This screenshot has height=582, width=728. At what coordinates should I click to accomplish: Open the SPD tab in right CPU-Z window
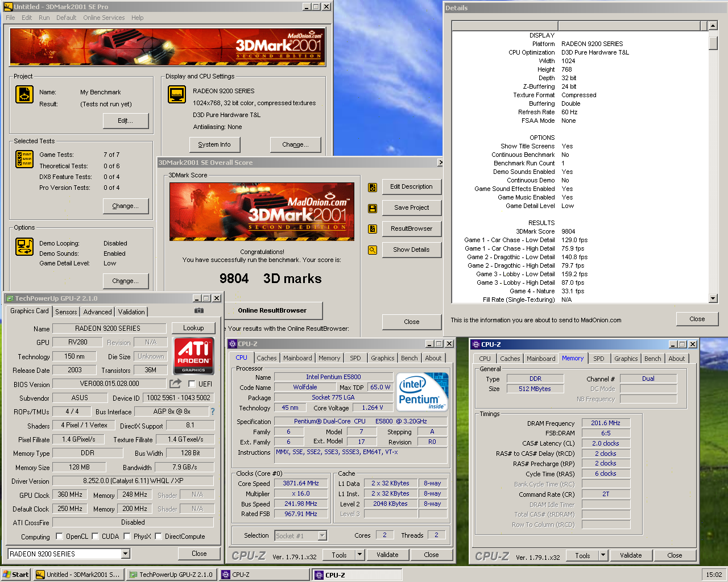[599, 359]
